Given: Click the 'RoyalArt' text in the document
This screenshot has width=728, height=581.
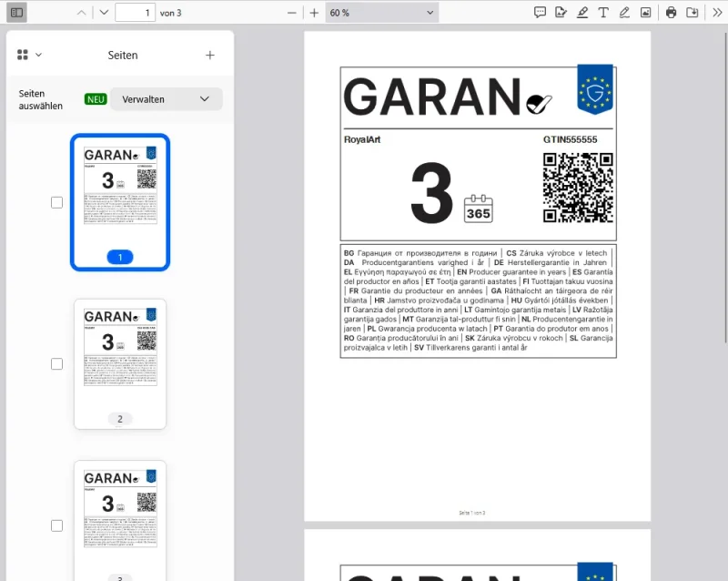Looking at the screenshot, I should [x=362, y=139].
